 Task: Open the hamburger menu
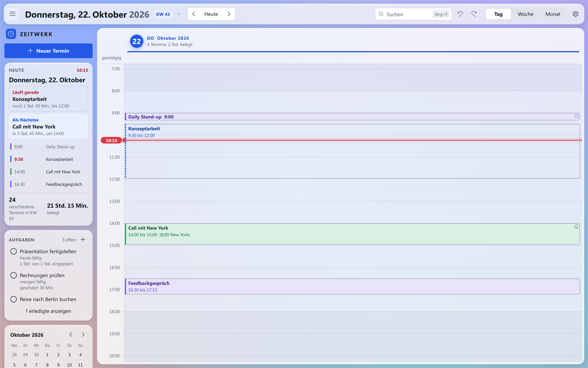coord(12,14)
